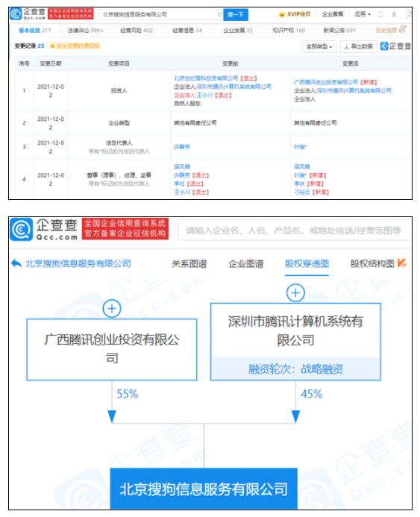Screen dimensions: 420x517
Task: Open notifications via the bell icon
Action: pyautogui.click(x=394, y=14)
